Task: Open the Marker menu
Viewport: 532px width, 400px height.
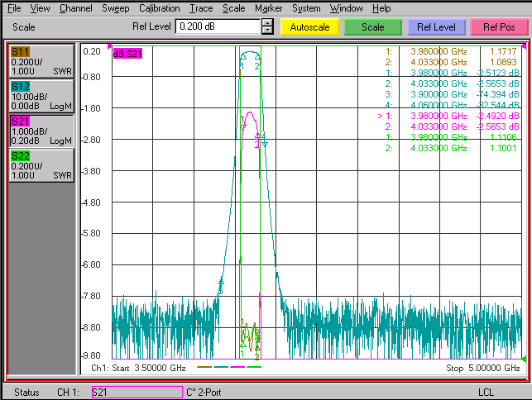Action: [268, 8]
